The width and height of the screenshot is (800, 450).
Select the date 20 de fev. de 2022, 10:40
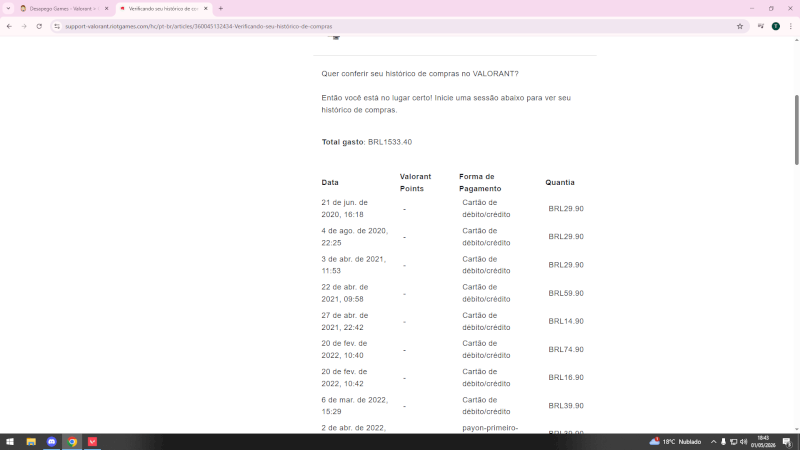pos(344,349)
